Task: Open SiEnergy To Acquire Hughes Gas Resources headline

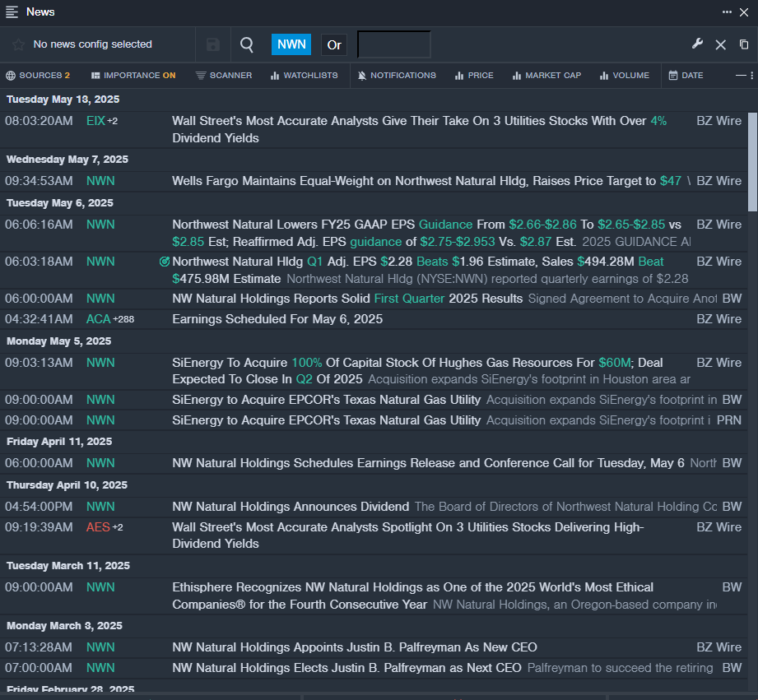Action: (x=417, y=371)
